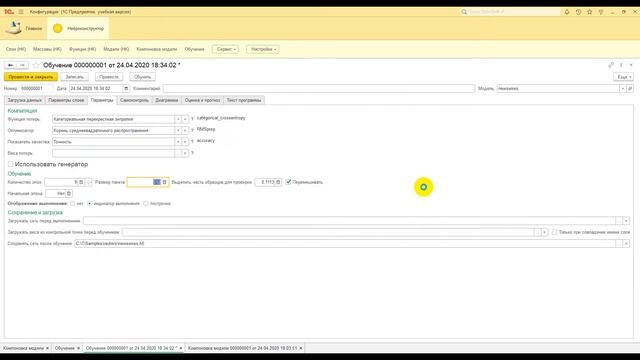Expand 'Сохранить сеть после обучения' dropdown arrow
Screen dimensions: 640x360
tap(627, 244)
